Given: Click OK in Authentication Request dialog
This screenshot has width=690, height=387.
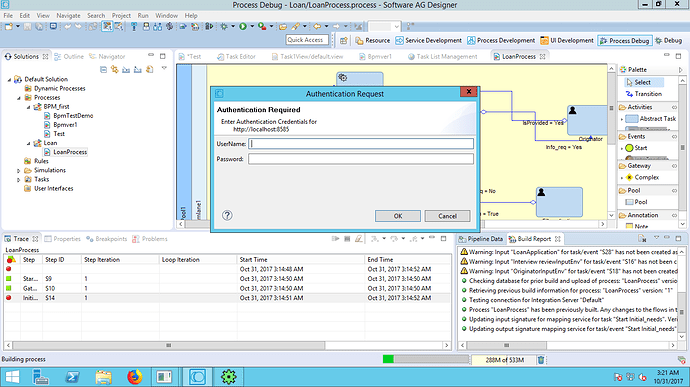Looking at the screenshot, I should 398,216.
